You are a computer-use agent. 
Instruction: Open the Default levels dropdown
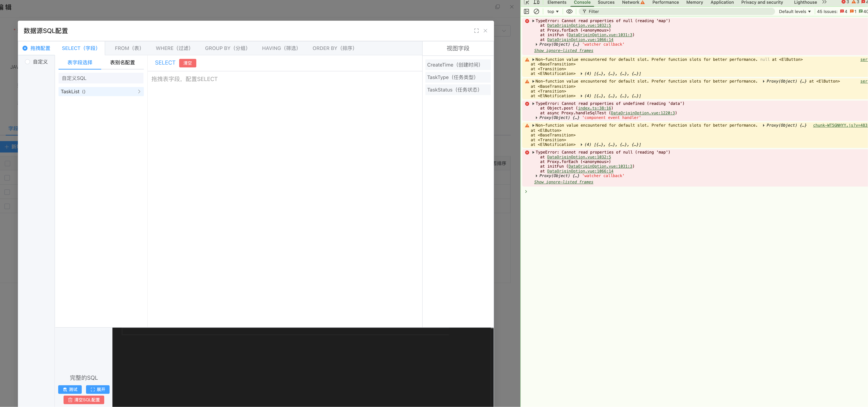click(794, 11)
